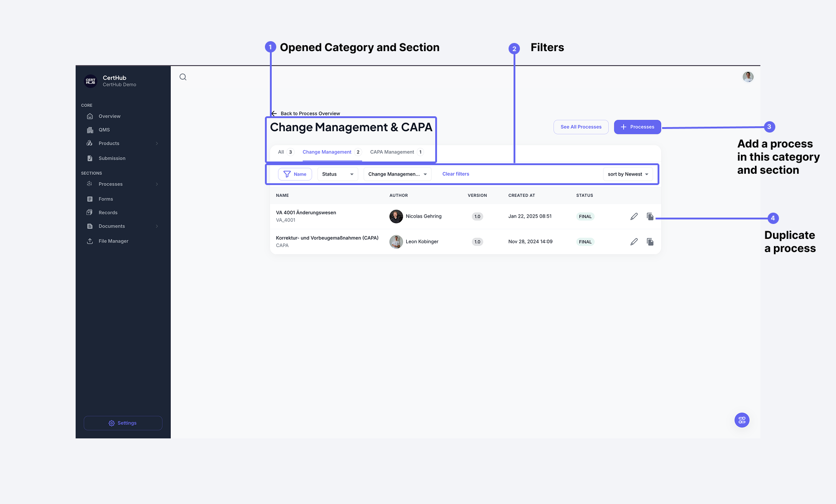Edit VA 4001 Änderungswesen with the pencil icon
The height and width of the screenshot is (504, 836).
click(634, 216)
